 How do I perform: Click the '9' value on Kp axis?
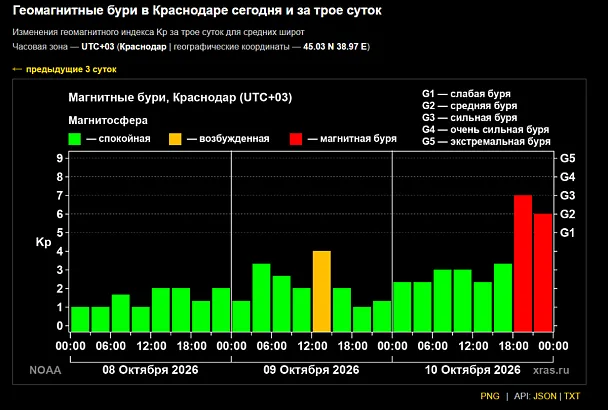click(x=59, y=158)
